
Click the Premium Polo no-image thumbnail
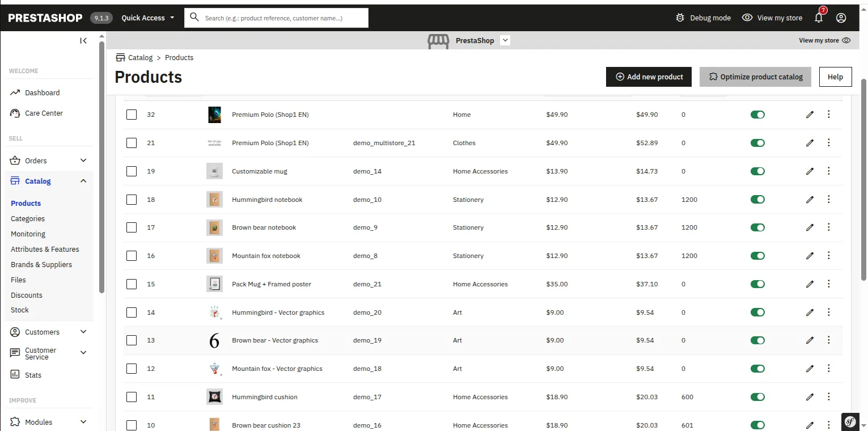click(x=214, y=143)
